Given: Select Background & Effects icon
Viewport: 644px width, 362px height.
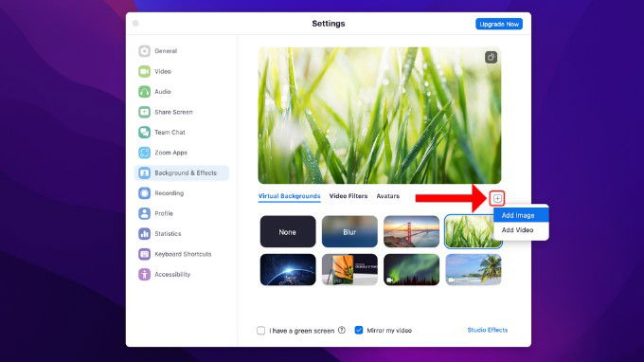Looking at the screenshot, I should coord(144,173).
